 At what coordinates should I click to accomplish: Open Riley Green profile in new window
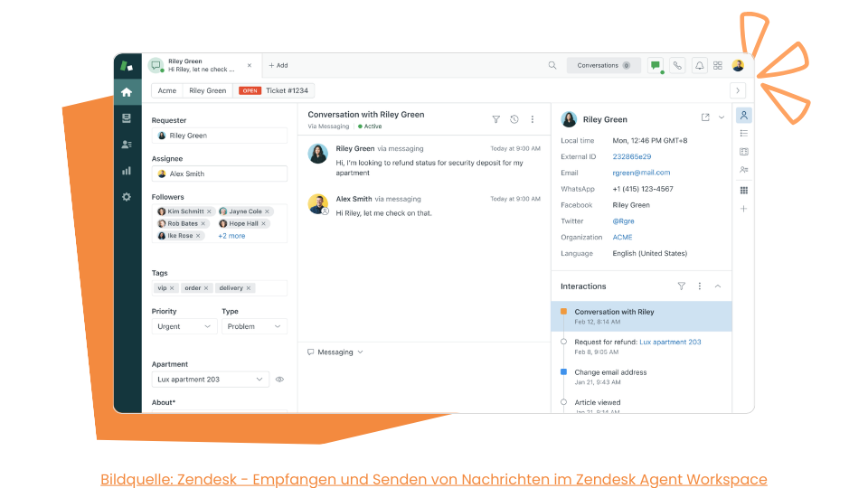(x=705, y=117)
